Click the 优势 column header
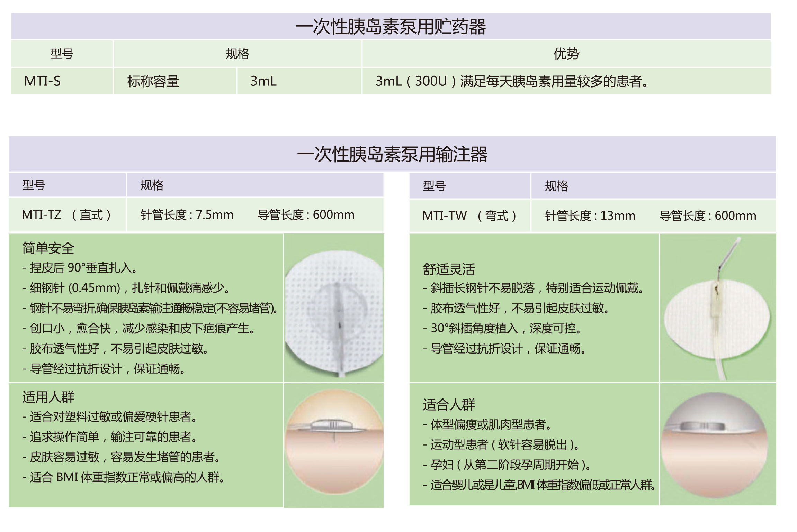The width and height of the screenshot is (797, 532). tap(566, 54)
